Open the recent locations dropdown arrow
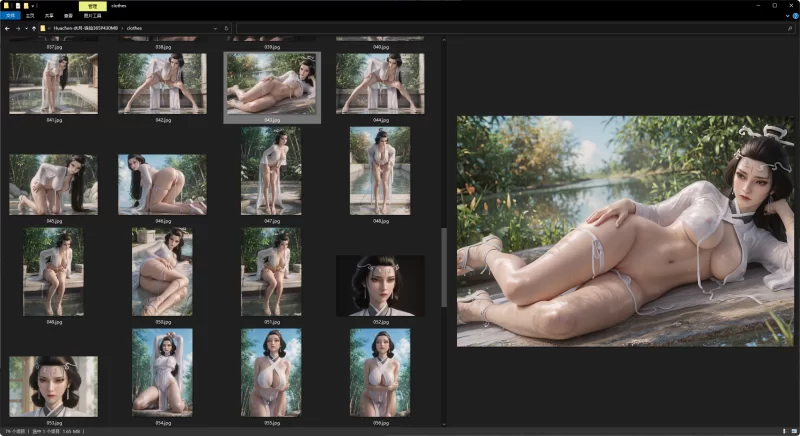This screenshot has width=800, height=436. 26,29
